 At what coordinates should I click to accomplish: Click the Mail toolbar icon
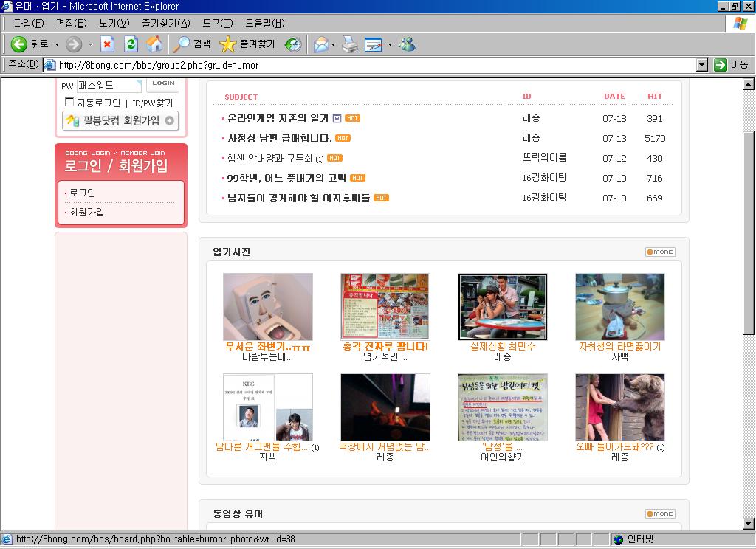tap(320, 44)
